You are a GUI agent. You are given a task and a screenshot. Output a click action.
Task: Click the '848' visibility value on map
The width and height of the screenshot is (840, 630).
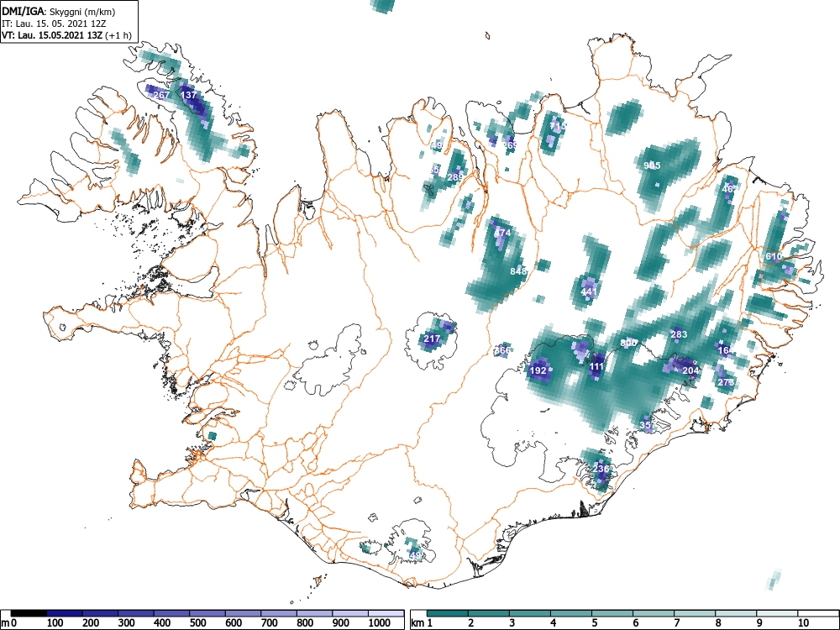click(518, 271)
